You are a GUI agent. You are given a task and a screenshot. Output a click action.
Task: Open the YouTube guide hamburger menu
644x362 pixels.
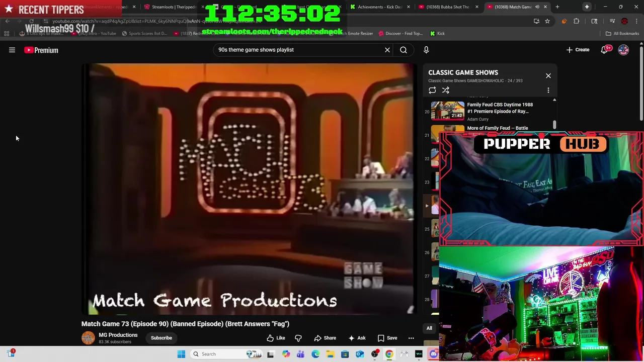pos(12,50)
